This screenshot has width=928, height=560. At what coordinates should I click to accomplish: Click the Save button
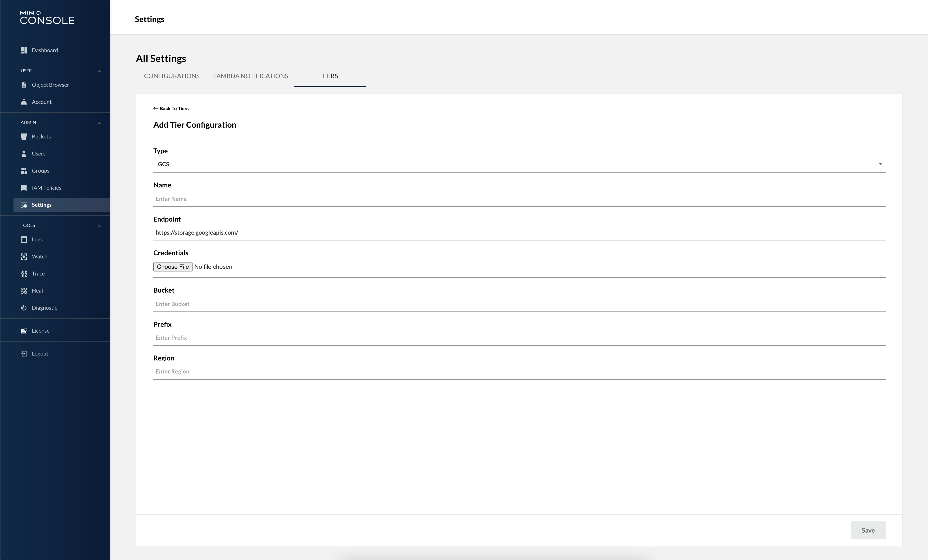tap(868, 530)
